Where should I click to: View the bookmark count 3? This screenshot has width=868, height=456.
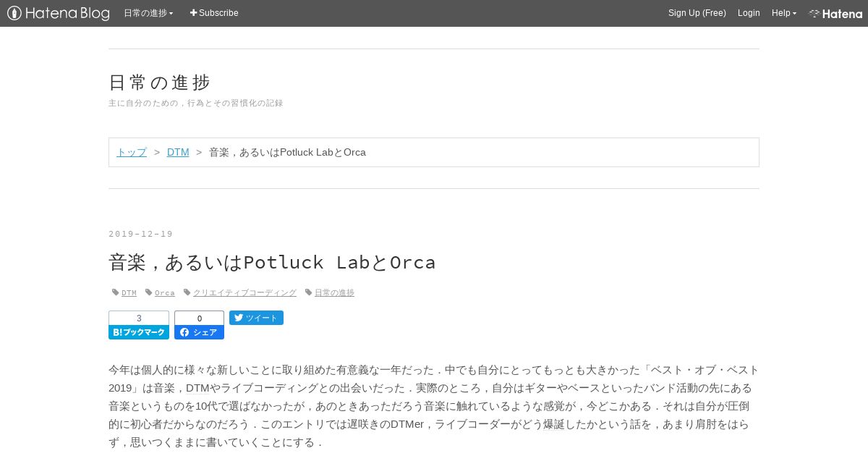pos(139,318)
